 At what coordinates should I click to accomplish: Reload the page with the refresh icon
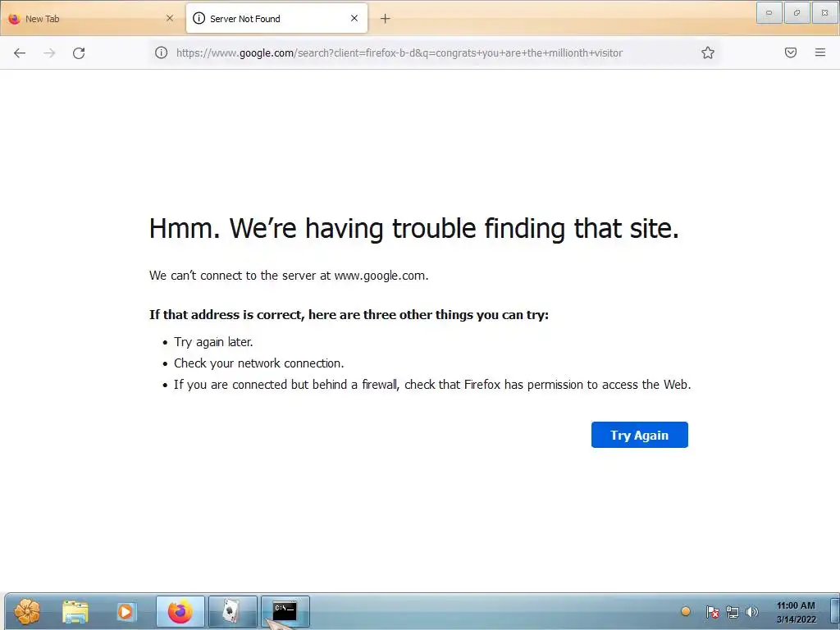pyautogui.click(x=79, y=52)
